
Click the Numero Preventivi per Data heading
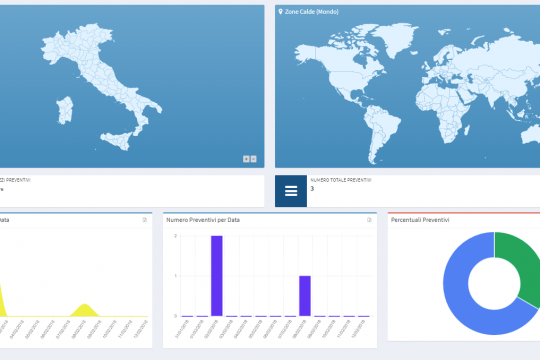click(x=203, y=220)
